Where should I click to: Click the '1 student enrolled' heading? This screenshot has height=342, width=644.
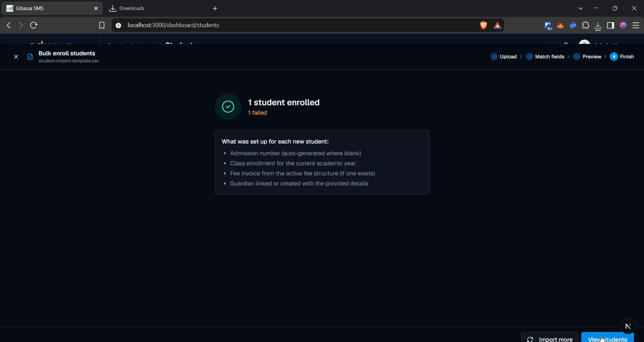pyautogui.click(x=284, y=102)
